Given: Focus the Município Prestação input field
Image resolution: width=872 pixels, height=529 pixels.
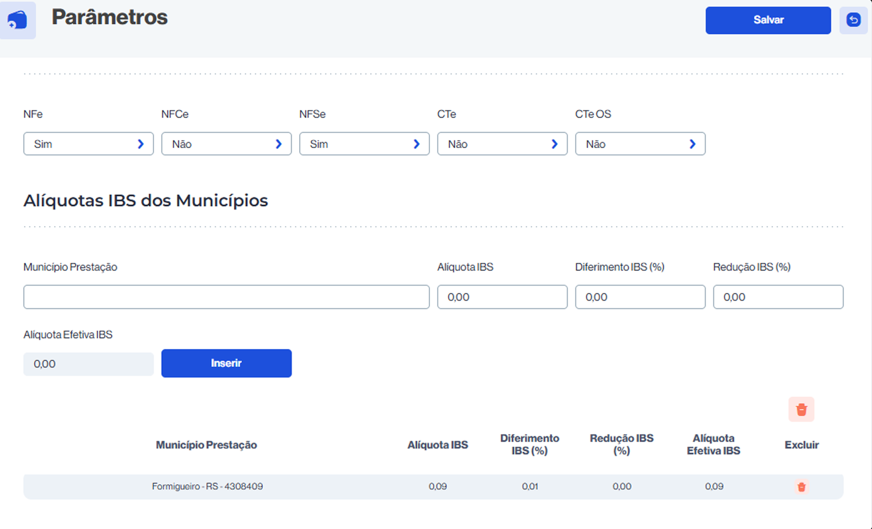Looking at the screenshot, I should tap(226, 297).
